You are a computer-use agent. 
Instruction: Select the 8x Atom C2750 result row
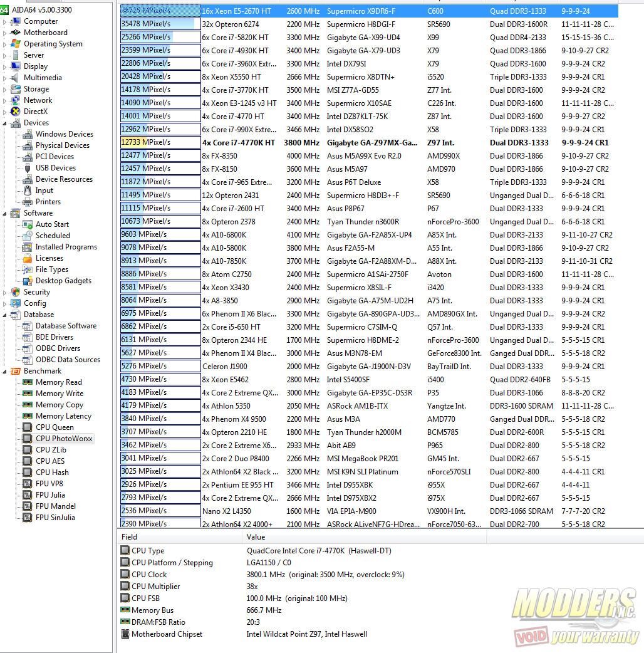click(369, 274)
